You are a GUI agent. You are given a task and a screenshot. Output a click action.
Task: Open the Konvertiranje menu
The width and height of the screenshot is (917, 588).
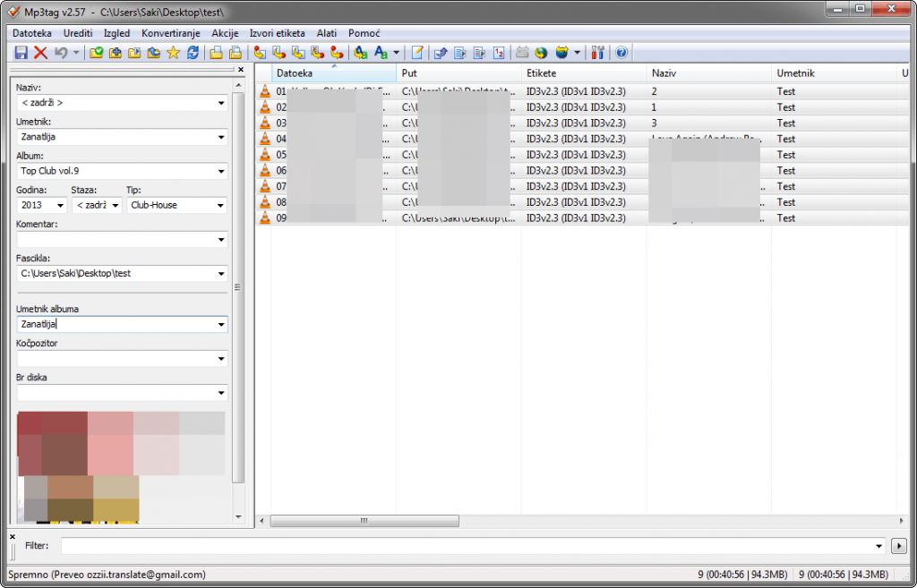pyautogui.click(x=171, y=33)
